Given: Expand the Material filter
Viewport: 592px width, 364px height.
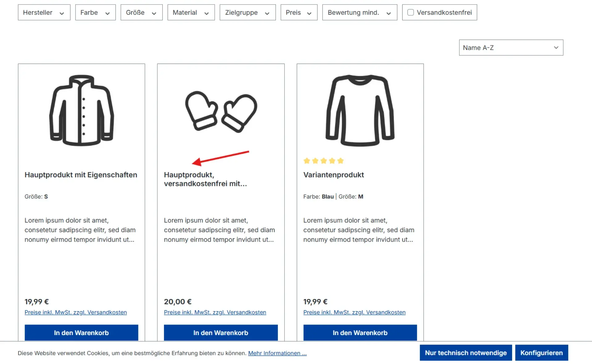Looking at the screenshot, I should (x=191, y=12).
